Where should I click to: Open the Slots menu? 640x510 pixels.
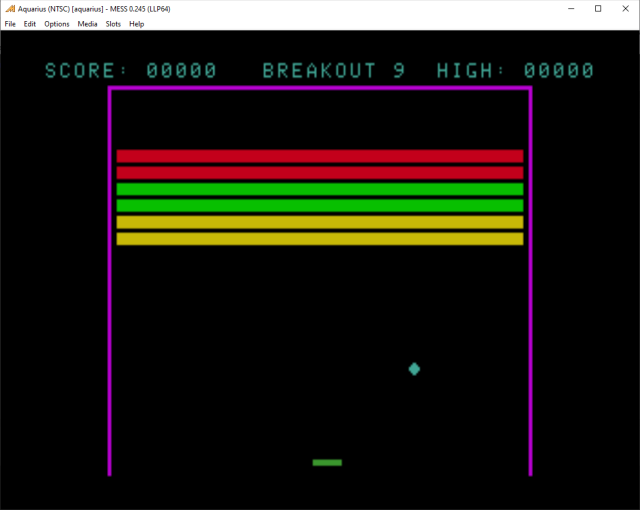pyautogui.click(x=113, y=24)
